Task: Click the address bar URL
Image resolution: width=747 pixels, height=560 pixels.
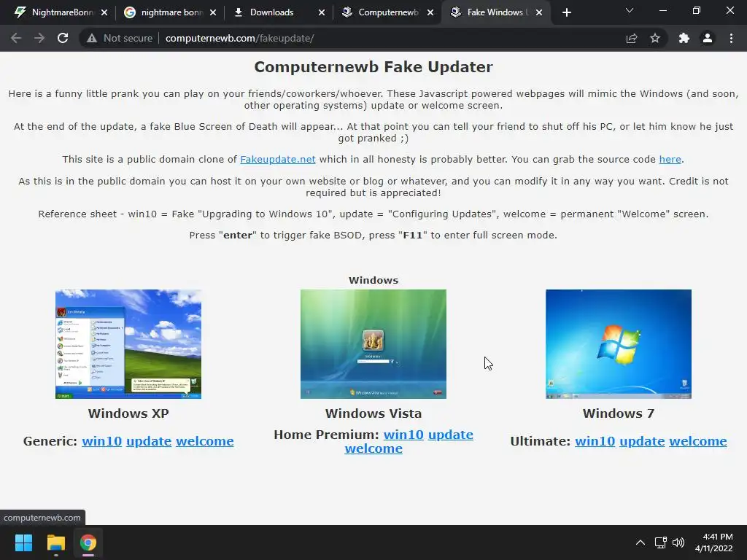Action: (x=239, y=38)
